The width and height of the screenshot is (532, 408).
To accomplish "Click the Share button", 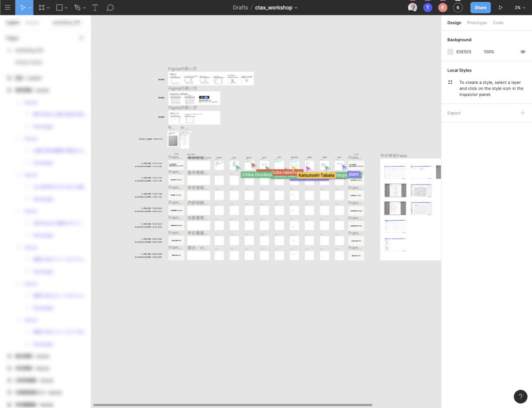I will pyautogui.click(x=480, y=7).
